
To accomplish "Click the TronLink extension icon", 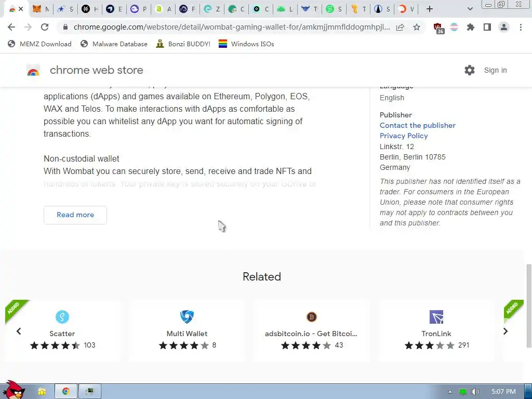I will (436, 317).
